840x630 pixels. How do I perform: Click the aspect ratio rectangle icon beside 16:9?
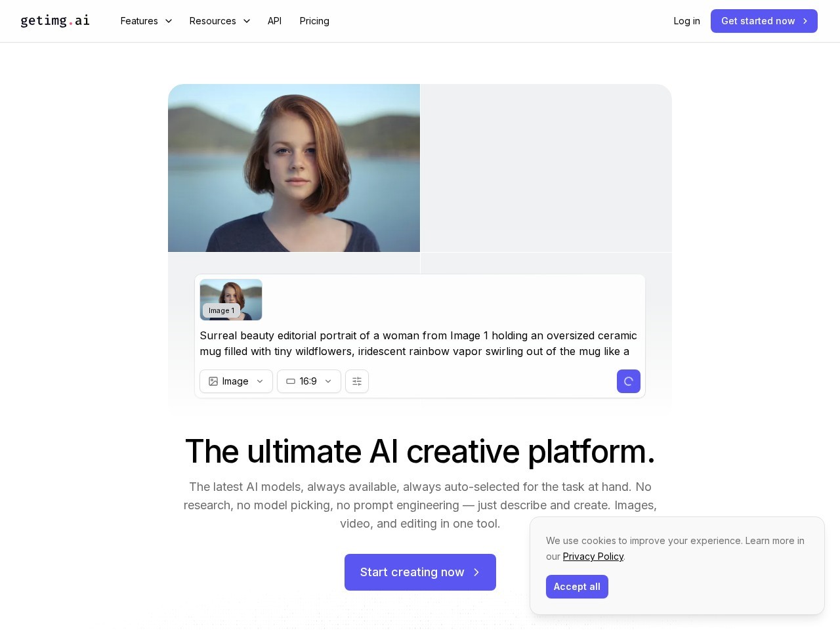pos(291,381)
